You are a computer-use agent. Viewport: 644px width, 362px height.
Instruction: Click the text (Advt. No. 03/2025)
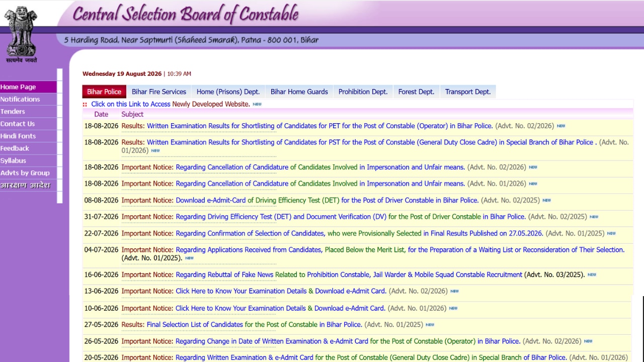pos(554,275)
